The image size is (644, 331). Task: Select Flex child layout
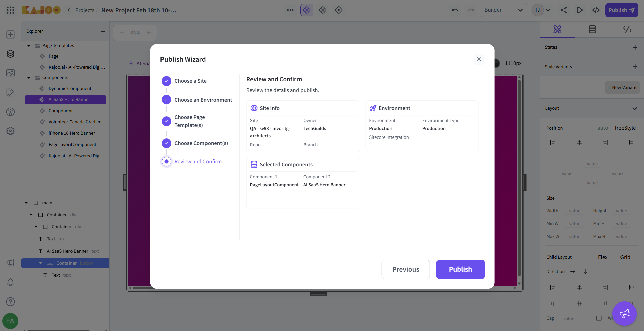click(x=603, y=257)
